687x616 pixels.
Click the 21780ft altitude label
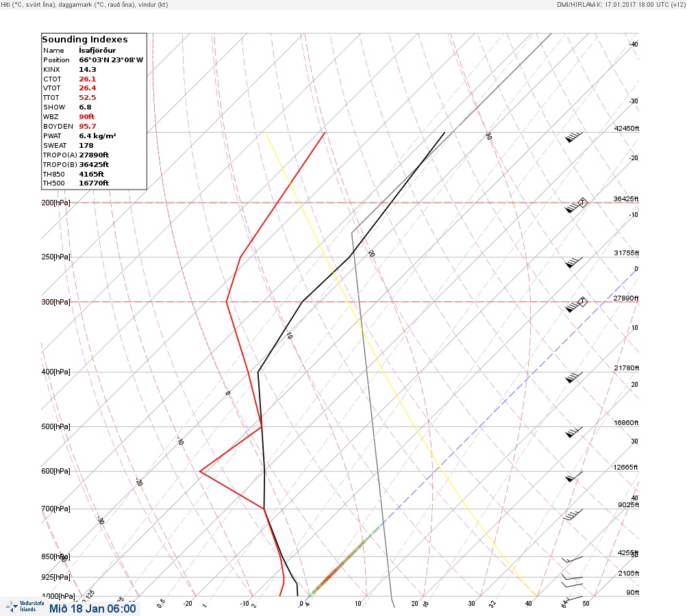tap(627, 368)
